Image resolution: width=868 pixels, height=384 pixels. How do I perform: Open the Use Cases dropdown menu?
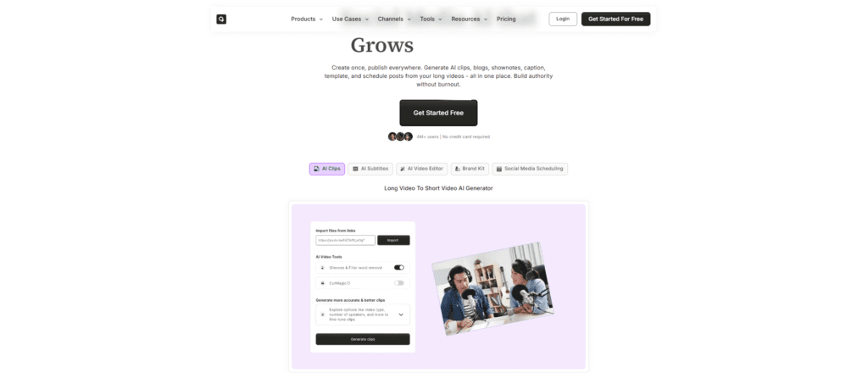pos(350,19)
